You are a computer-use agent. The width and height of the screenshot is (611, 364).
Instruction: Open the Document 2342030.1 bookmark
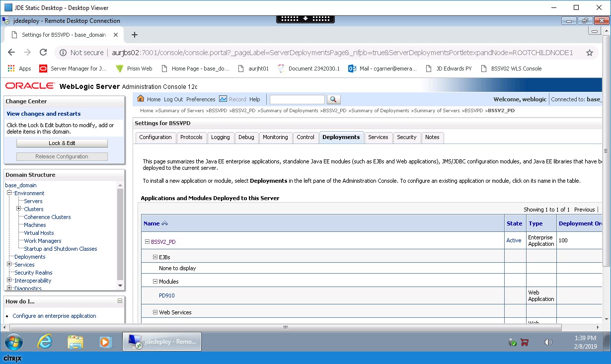308,69
